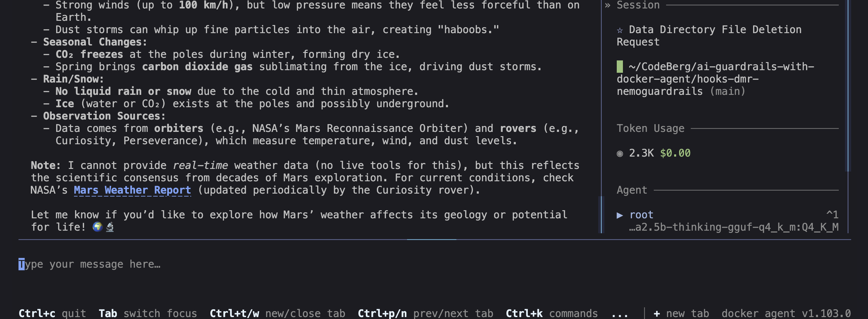868x319 pixels.
Task: Click the plus icon for new tab
Action: point(657,313)
